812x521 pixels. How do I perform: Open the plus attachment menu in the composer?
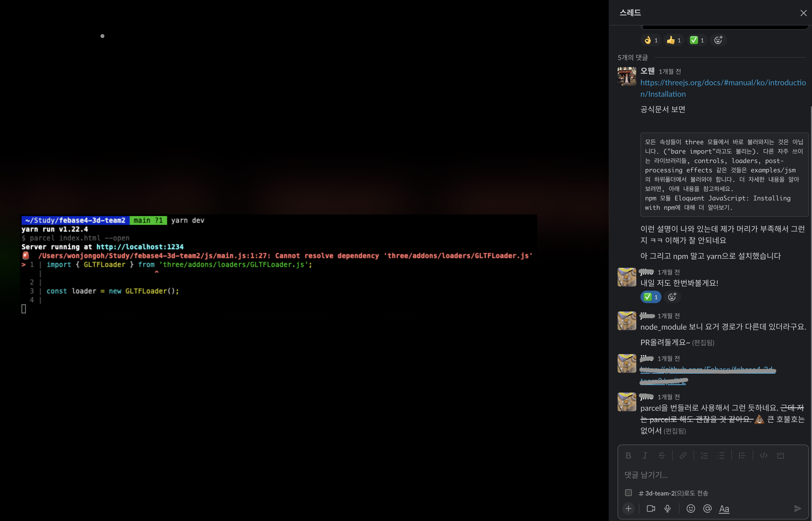click(x=628, y=509)
